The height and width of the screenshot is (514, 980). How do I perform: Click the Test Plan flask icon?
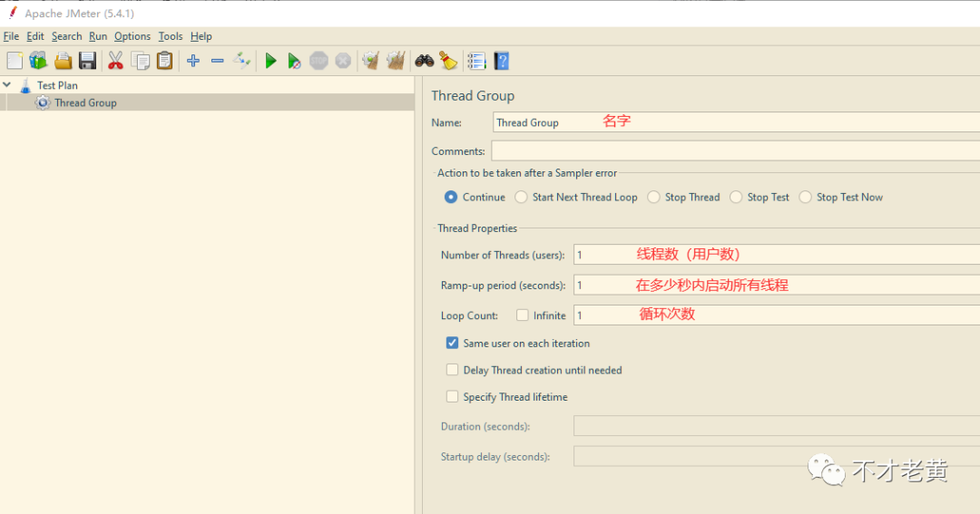pos(25,85)
